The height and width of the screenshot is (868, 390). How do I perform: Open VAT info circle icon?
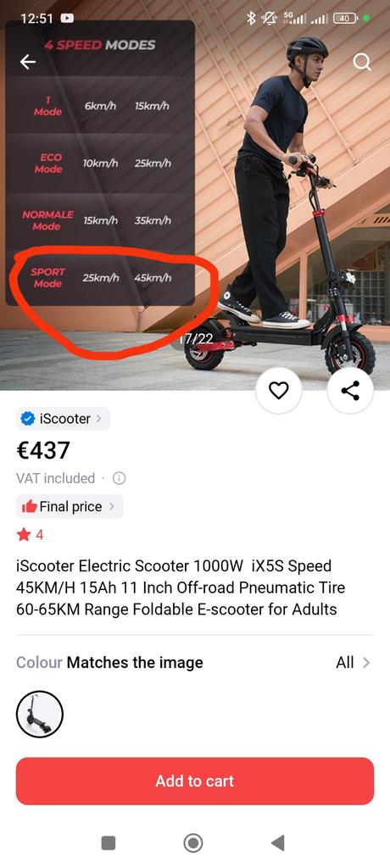click(119, 478)
